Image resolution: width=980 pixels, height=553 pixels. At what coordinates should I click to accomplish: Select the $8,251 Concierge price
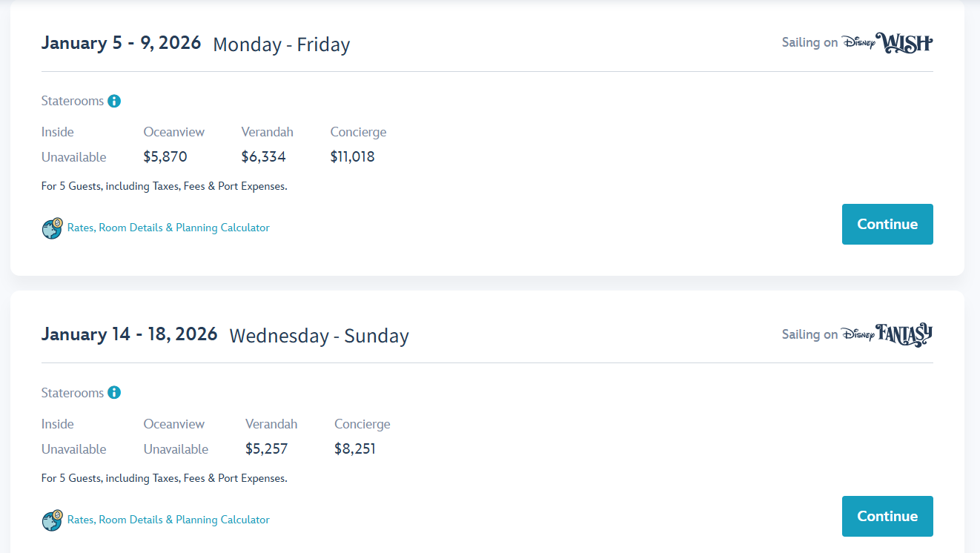coord(355,448)
